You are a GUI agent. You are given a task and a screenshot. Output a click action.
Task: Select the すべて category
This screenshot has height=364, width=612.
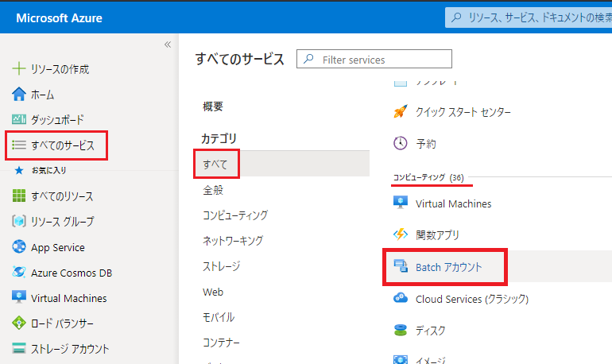coord(215,164)
